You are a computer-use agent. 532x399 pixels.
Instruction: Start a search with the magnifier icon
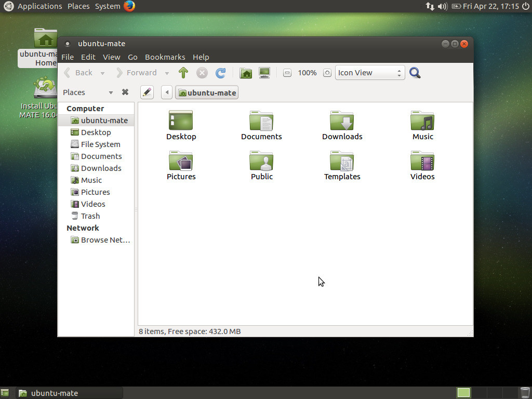415,73
